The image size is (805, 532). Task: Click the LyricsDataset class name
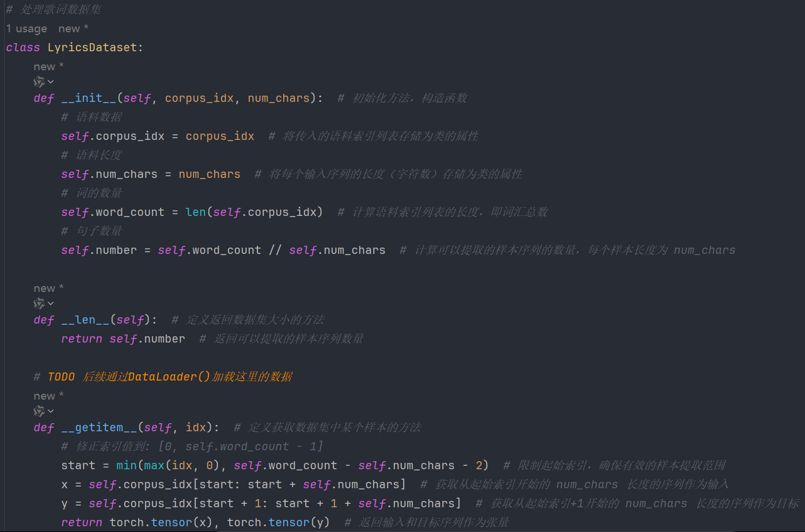92,48
